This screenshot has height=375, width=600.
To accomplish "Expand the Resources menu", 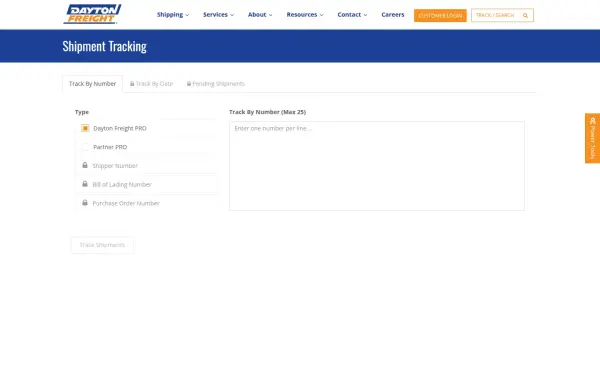I will pyautogui.click(x=305, y=15).
